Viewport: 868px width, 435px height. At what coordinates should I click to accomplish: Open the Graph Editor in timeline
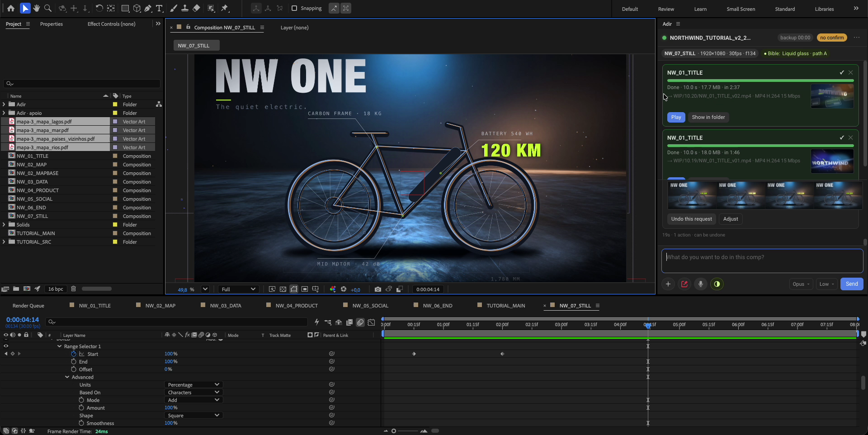point(371,322)
